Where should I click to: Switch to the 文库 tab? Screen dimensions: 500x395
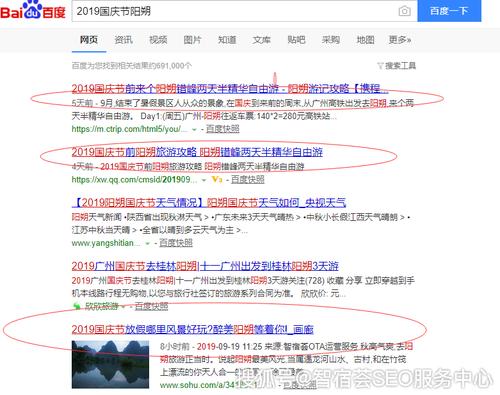point(262,40)
